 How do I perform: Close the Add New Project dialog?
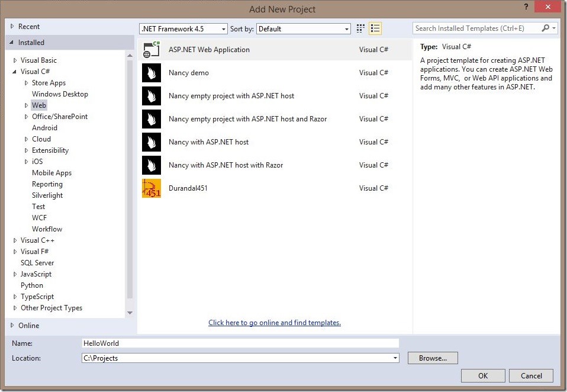tap(548, 7)
